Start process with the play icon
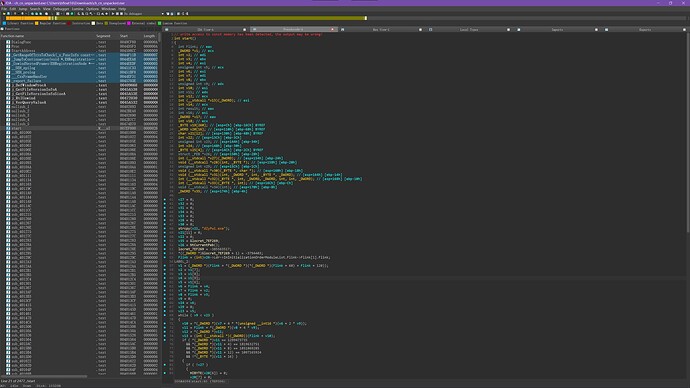 113,14
